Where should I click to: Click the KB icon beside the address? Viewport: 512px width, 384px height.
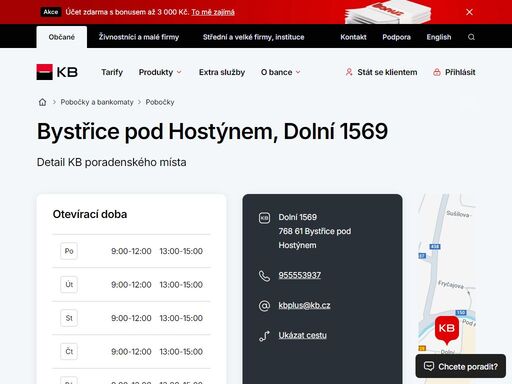tap(264, 218)
